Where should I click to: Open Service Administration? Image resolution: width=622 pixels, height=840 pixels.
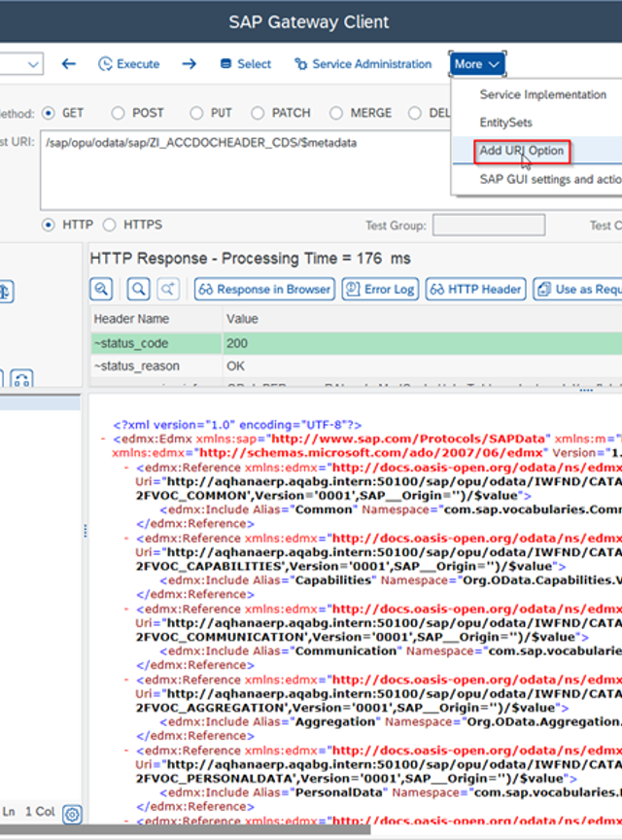tap(363, 64)
